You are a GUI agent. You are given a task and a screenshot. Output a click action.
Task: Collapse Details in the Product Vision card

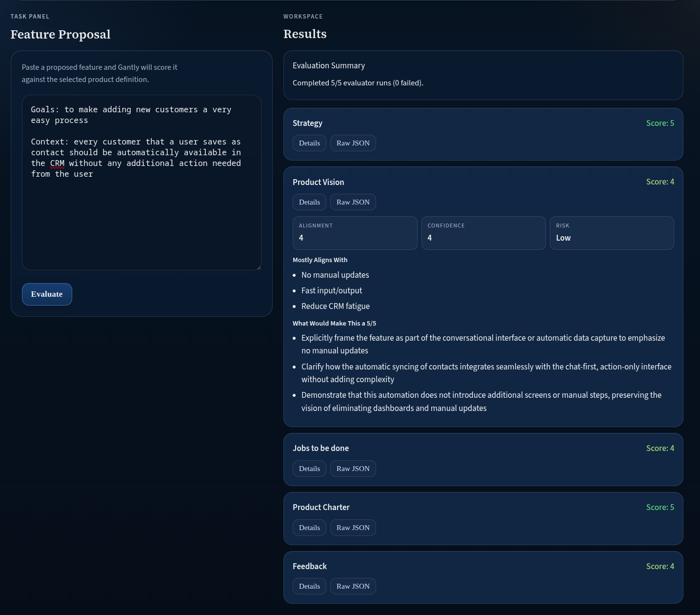[x=309, y=202]
